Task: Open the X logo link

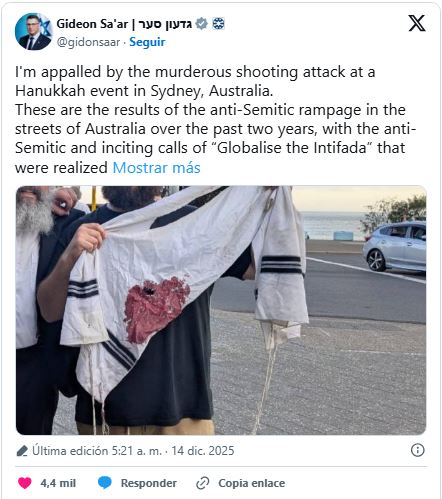Action: [x=417, y=23]
